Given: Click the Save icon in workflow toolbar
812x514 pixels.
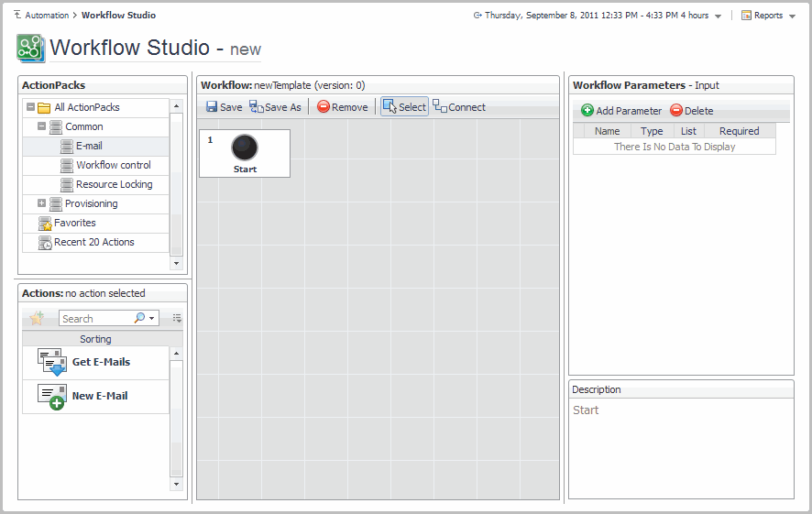Looking at the screenshot, I should (212, 107).
